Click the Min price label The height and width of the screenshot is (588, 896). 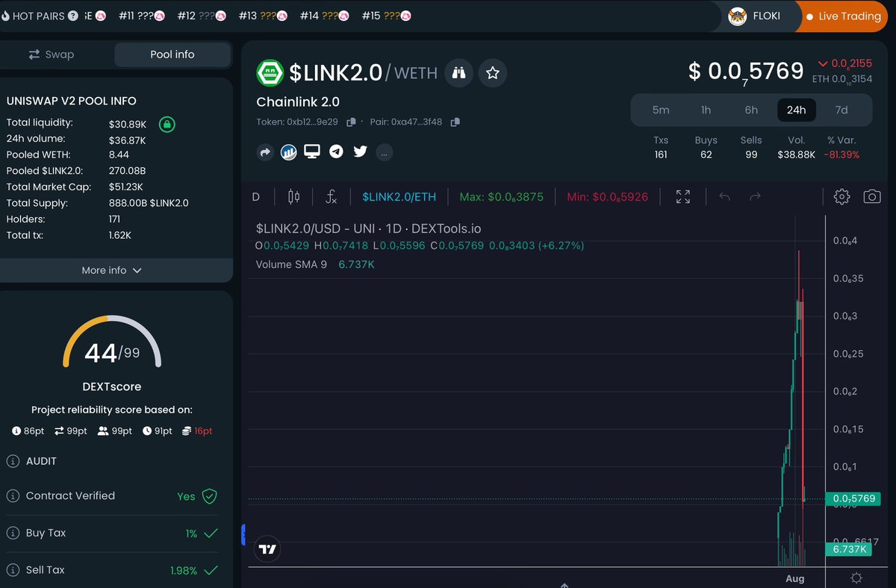click(608, 197)
